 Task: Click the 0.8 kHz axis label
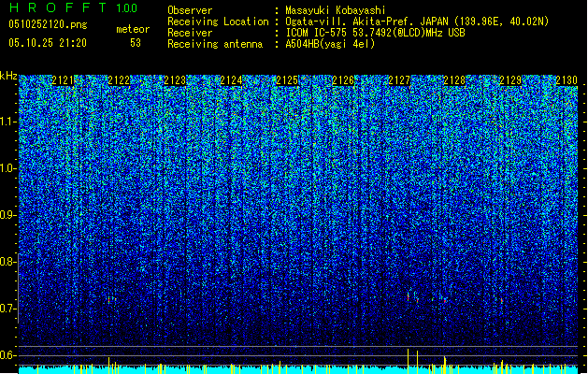coord(7,262)
